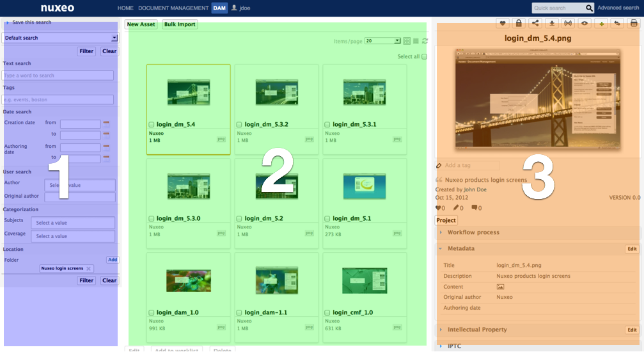Open the jdoe user menu
This screenshot has height=352, width=644.
coord(245,8)
